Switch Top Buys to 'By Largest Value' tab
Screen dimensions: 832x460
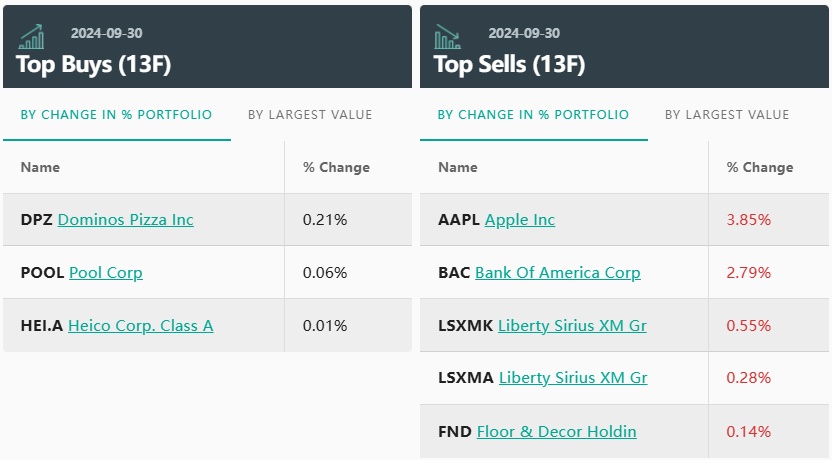[x=310, y=115]
